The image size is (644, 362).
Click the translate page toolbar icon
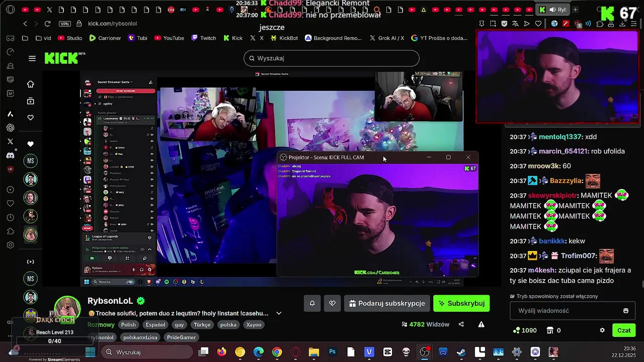pos(515,24)
